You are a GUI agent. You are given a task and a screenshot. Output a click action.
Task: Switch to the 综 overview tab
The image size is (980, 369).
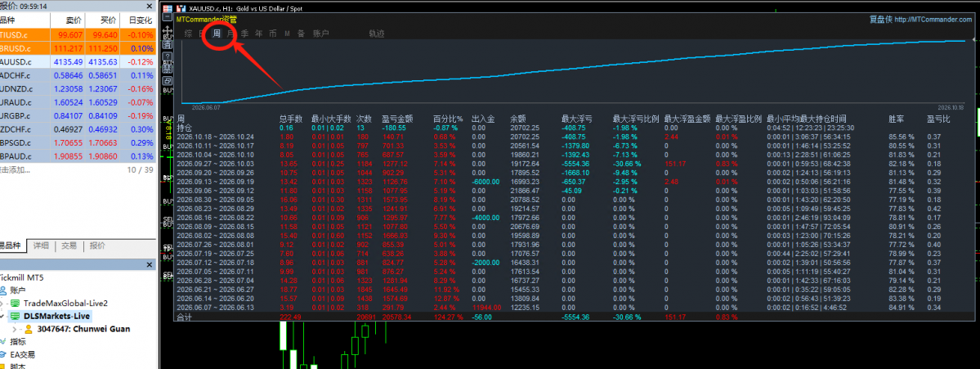click(x=188, y=34)
